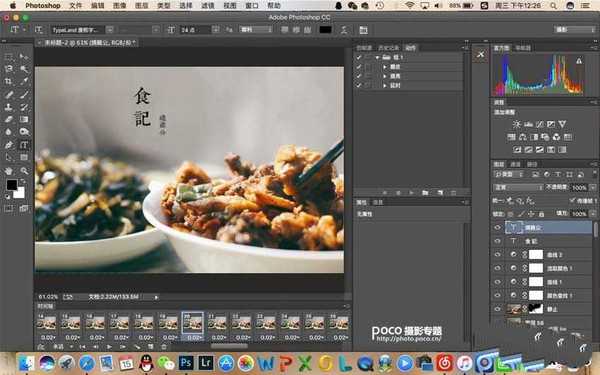The image size is (600, 375).
Task: Select the Eraser tool
Action: (x=8, y=119)
